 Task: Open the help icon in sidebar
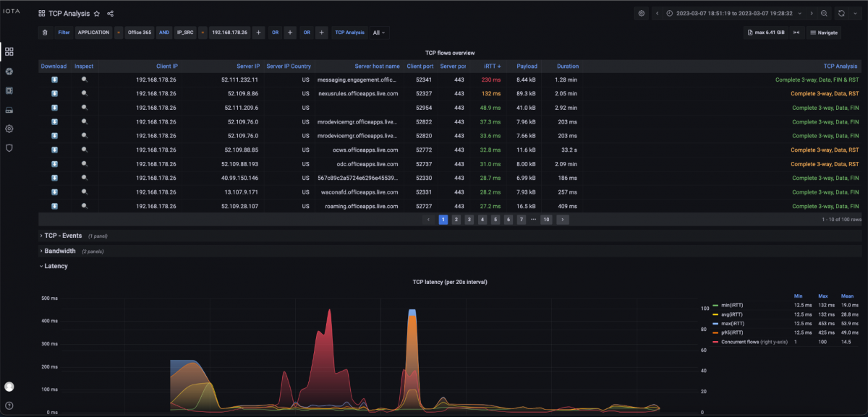click(9, 405)
